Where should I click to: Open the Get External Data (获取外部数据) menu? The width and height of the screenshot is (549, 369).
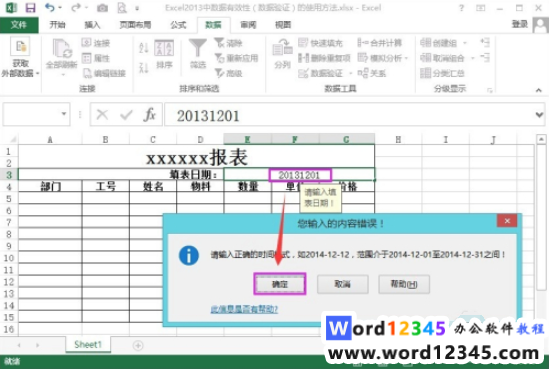point(20,58)
